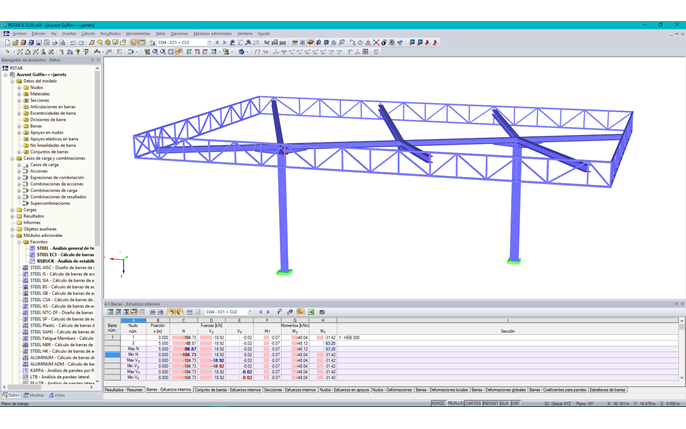The height and width of the screenshot is (429, 686).
Task: Switch to the Resultados - Resumen tab
Action: click(x=124, y=390)
